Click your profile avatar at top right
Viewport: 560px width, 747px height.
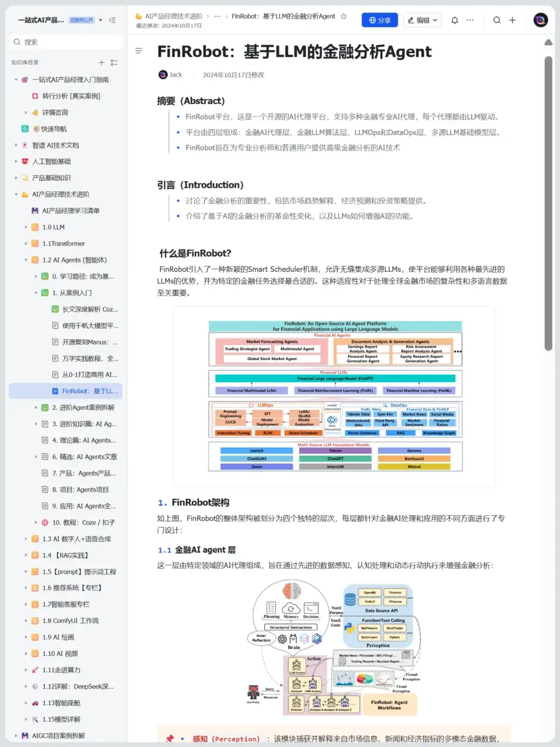coord(540,20)
